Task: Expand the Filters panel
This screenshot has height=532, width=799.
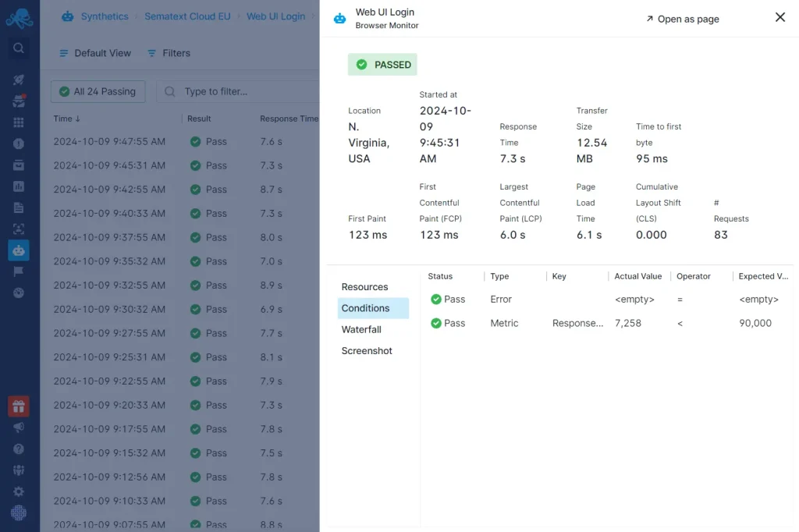Action: click(x=169, y=53)
